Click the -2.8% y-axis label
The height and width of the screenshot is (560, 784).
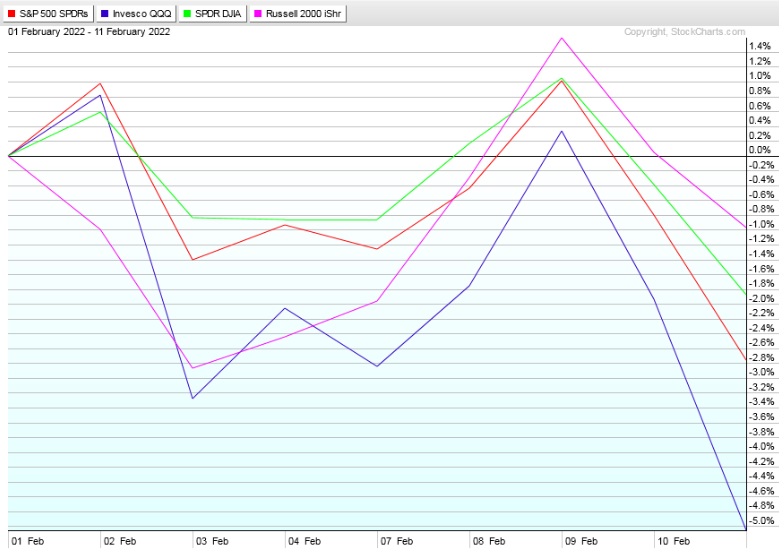[762, 358]
